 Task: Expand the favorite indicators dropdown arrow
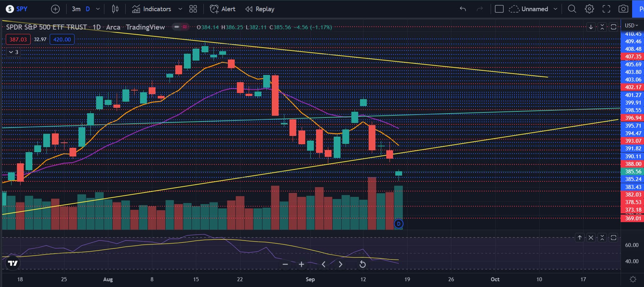pos(180,9)
